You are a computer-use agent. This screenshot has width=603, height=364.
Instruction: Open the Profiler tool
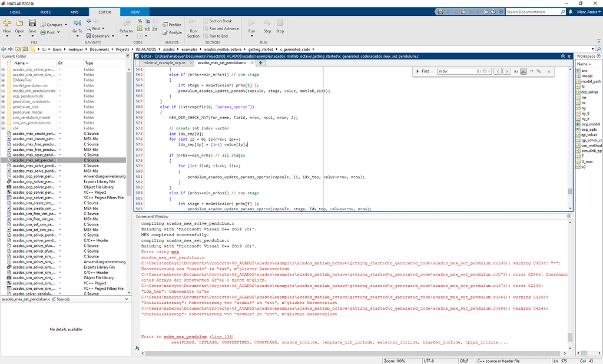pyautogui.click(x=172, y=25)
